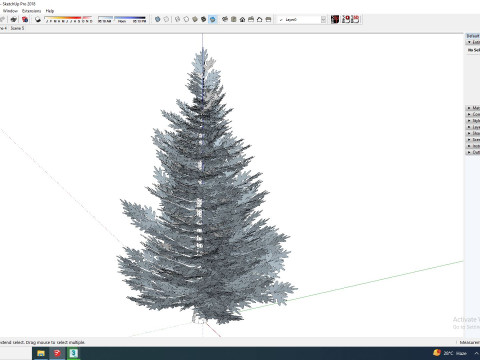Collapse the Entity Info panel
This screenshot has width=480, height=360.
pos(473,42)
